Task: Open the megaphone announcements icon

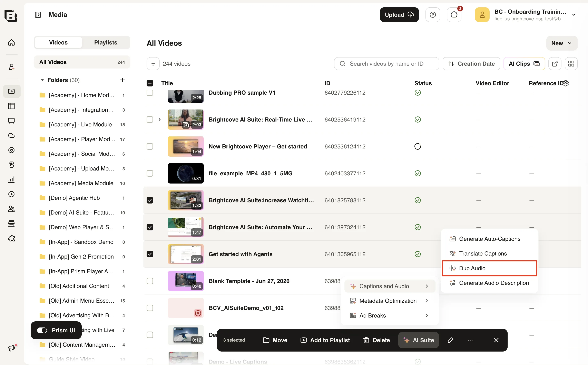Action: (11, 348)
